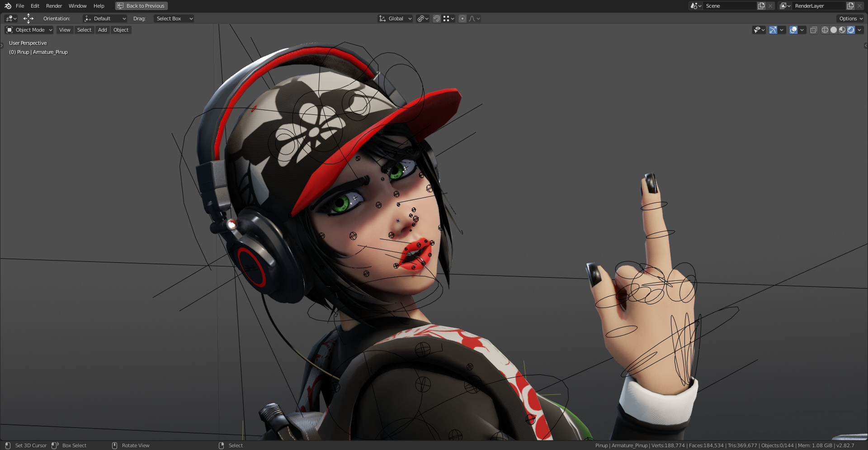This screenshot has width=868, height=450.
Task: Click the Box Select mouse icon
Action: pos(55,445)
